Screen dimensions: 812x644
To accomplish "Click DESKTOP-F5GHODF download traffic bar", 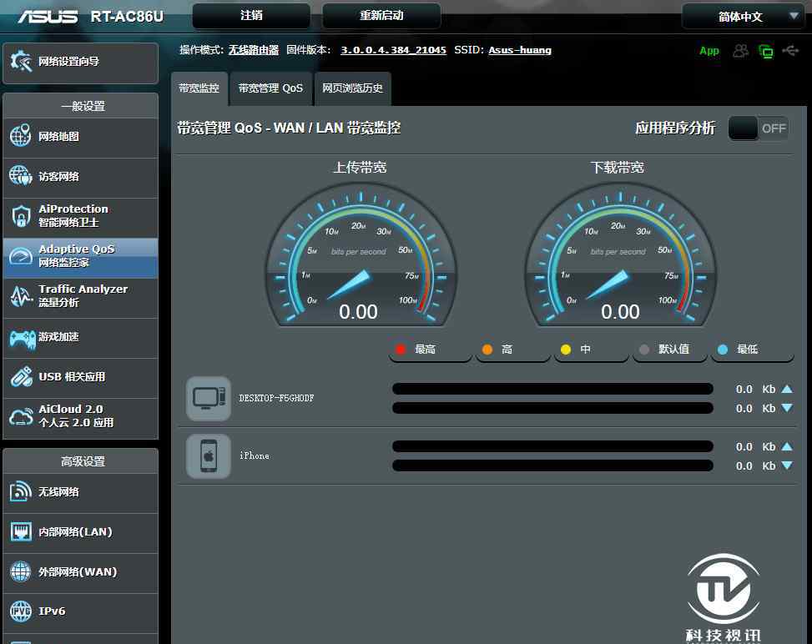I will (x=552, y=408).
